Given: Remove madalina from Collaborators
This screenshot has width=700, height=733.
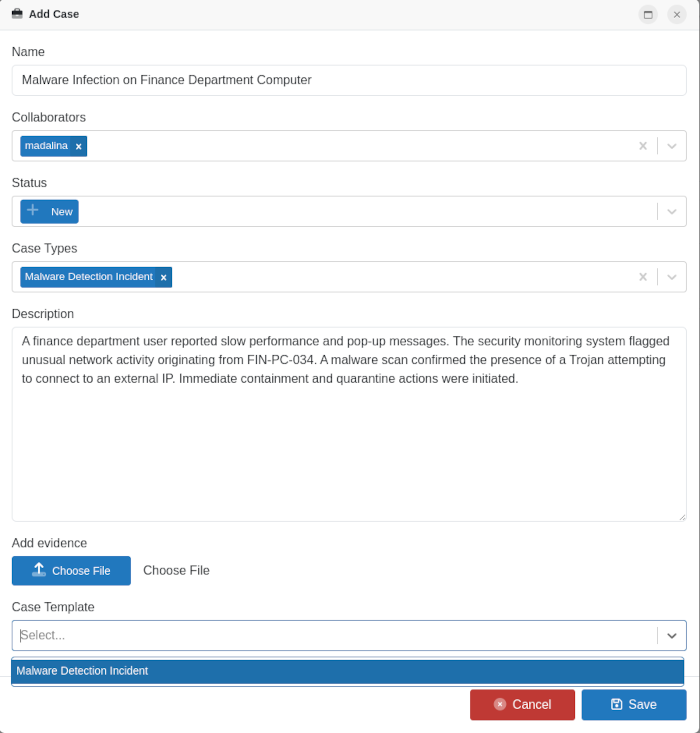Looking at the screenshot, I should pyautogui.click(x=78, y=146).
